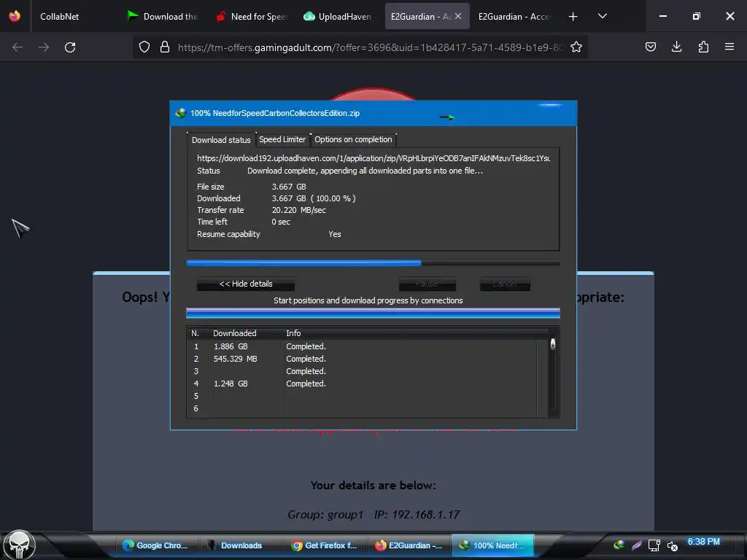Show site security padlock info
747x560 pixels.
165,47
